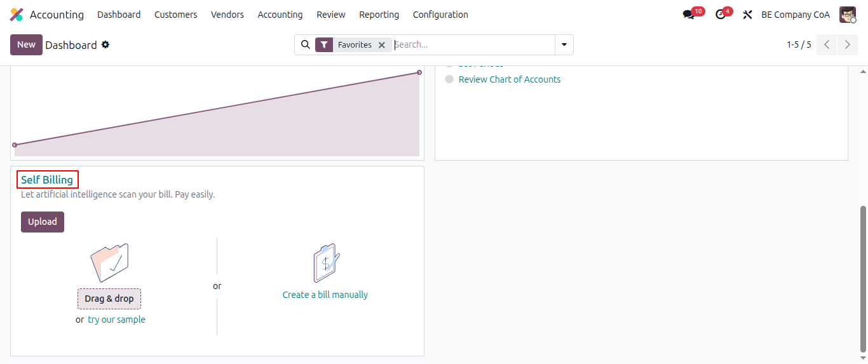
Task: Remove the Favorites filter with its X
Action: click(381, 45)
